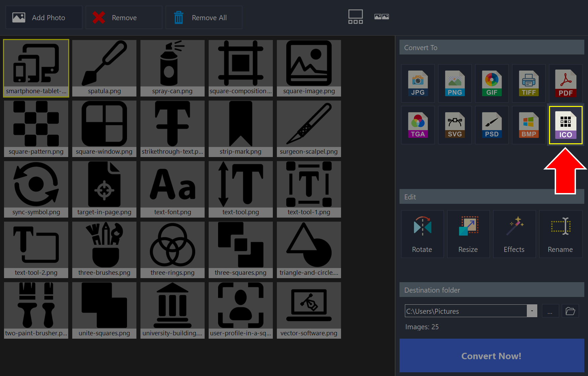
Task: Start conversion with Convert Now!
Action: coord(492,355)
